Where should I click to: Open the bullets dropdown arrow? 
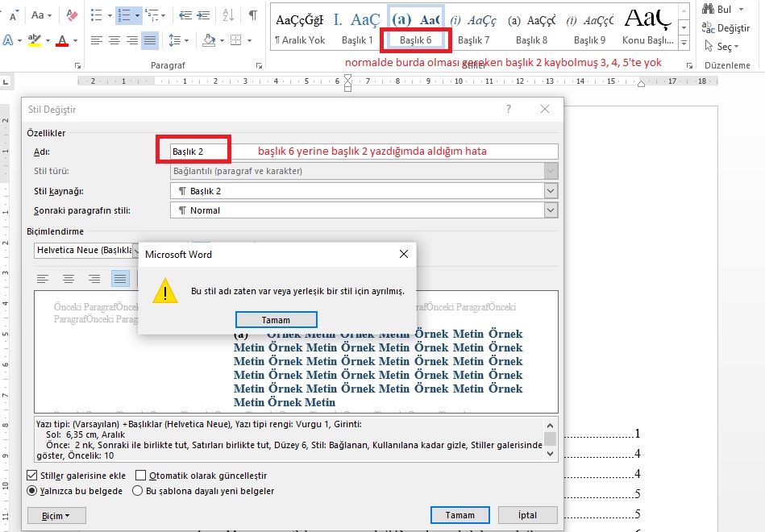[110, 15]
